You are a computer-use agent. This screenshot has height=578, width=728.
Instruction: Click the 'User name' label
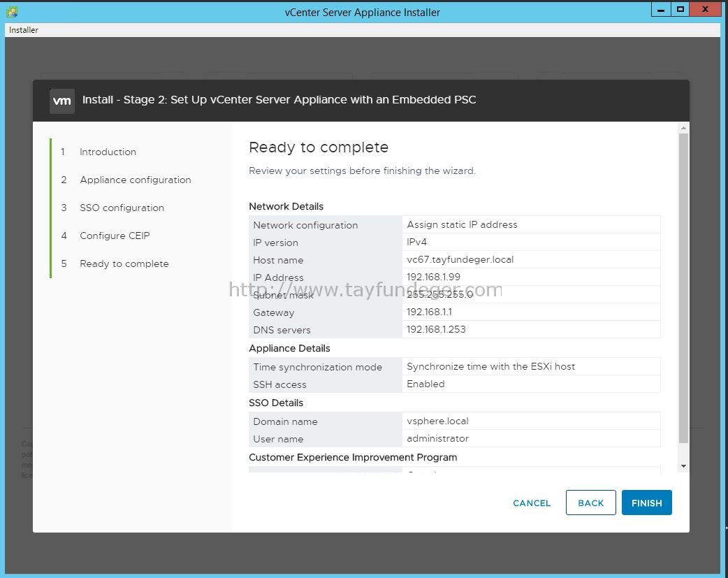278,439
